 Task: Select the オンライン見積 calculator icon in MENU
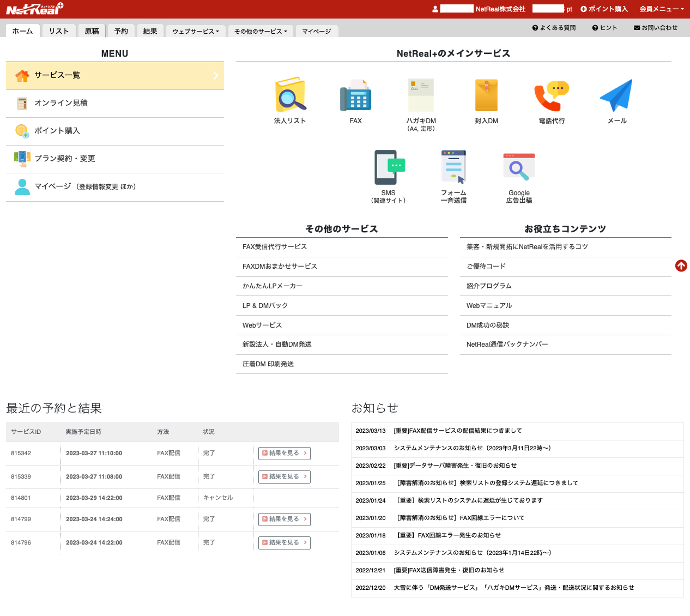pos(22,103)
